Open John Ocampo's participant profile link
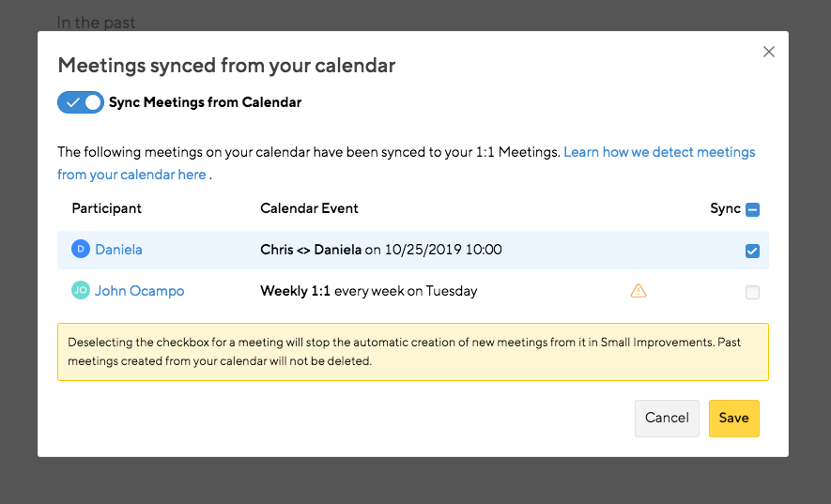831x504 pixels. tap(139, 291)
